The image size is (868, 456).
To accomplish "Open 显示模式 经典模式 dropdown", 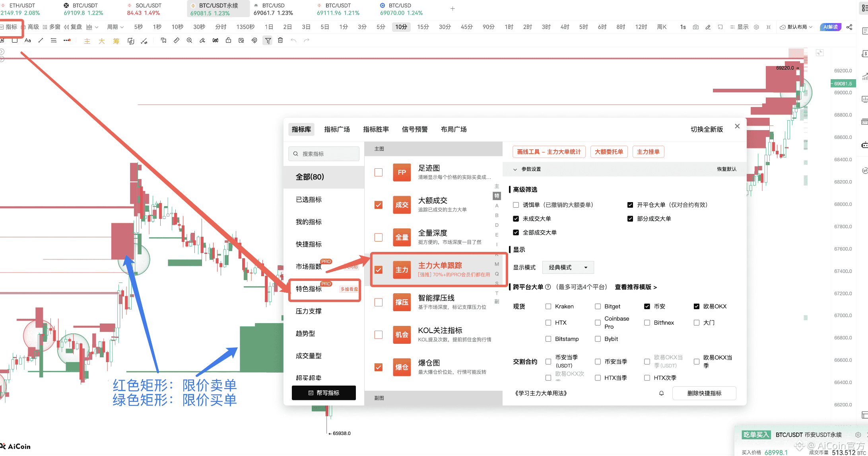I will (x=568, y=267).
